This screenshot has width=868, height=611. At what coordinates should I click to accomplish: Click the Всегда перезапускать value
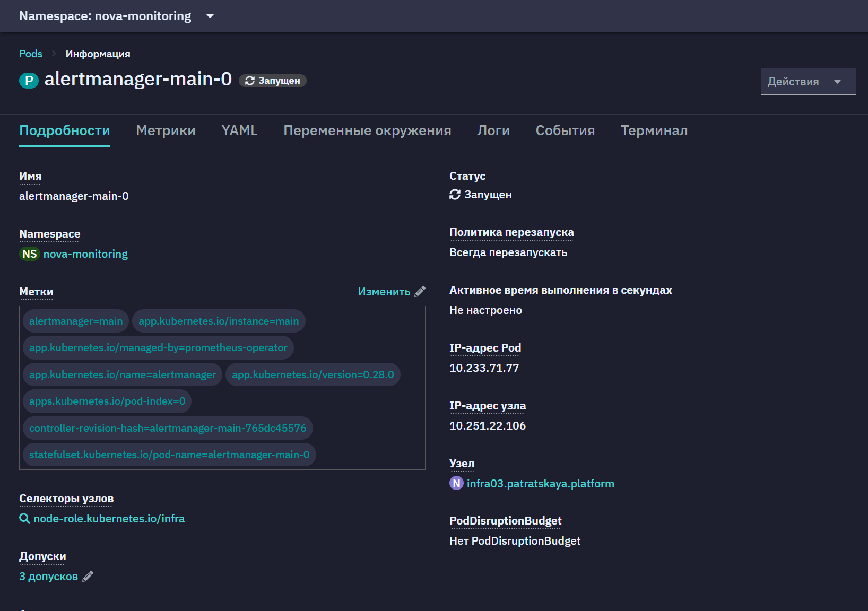508,252
